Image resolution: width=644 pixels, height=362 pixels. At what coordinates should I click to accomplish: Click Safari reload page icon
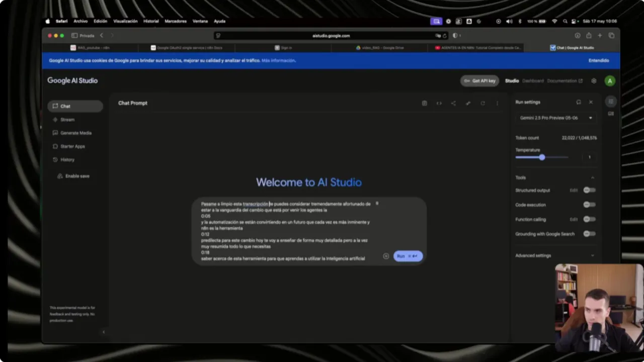445,36
